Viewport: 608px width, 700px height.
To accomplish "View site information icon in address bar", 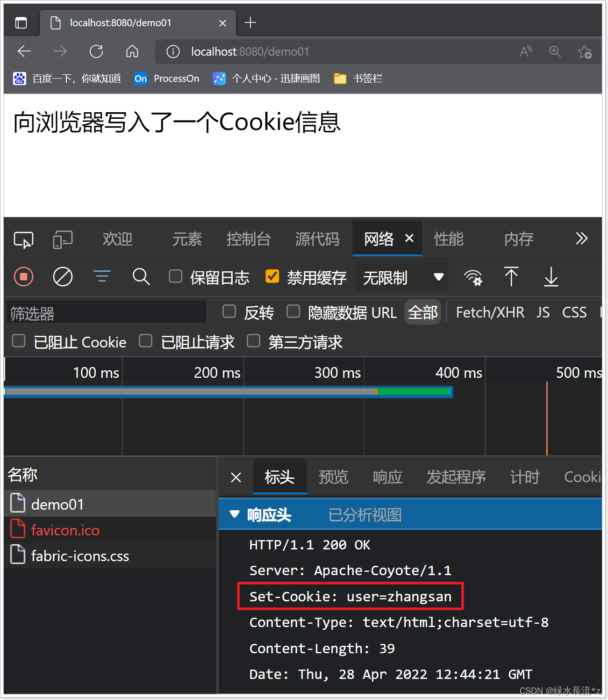I will [173, 51].
